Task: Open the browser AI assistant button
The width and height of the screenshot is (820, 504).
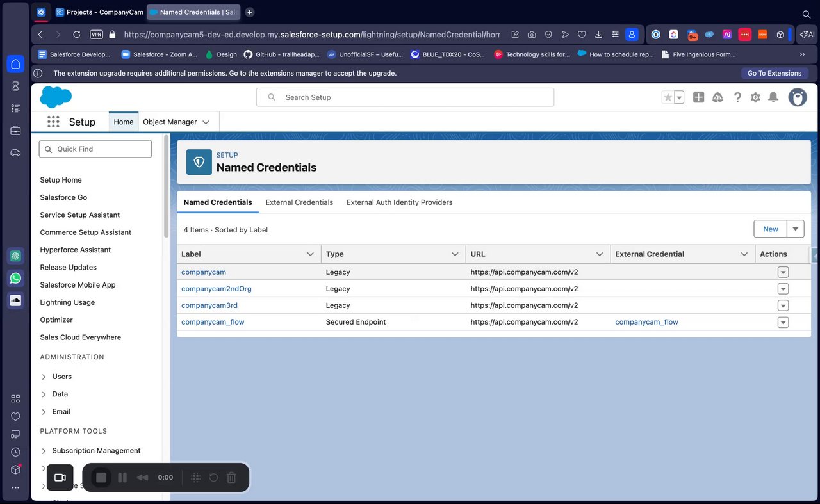Action: [x=807, y=35]
